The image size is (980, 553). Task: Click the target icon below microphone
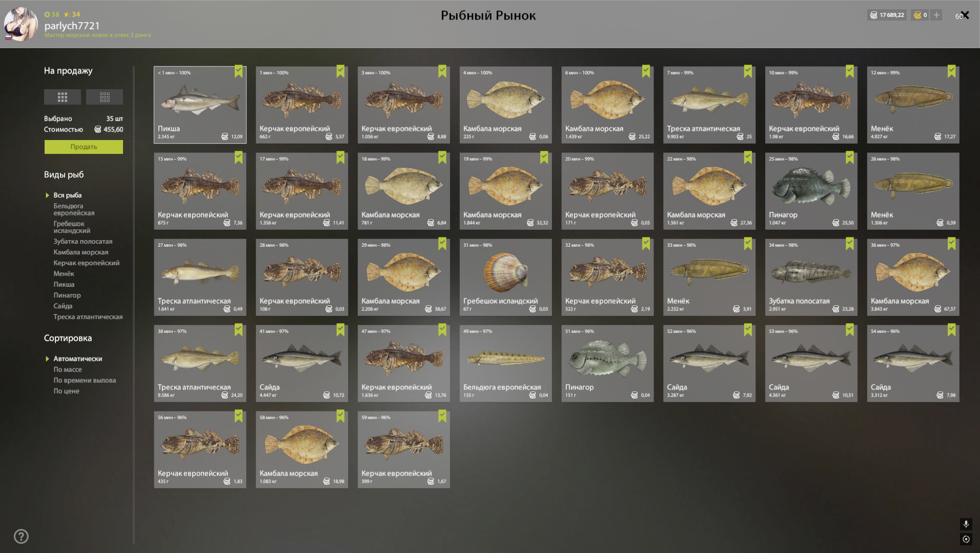tap(966, 539)
